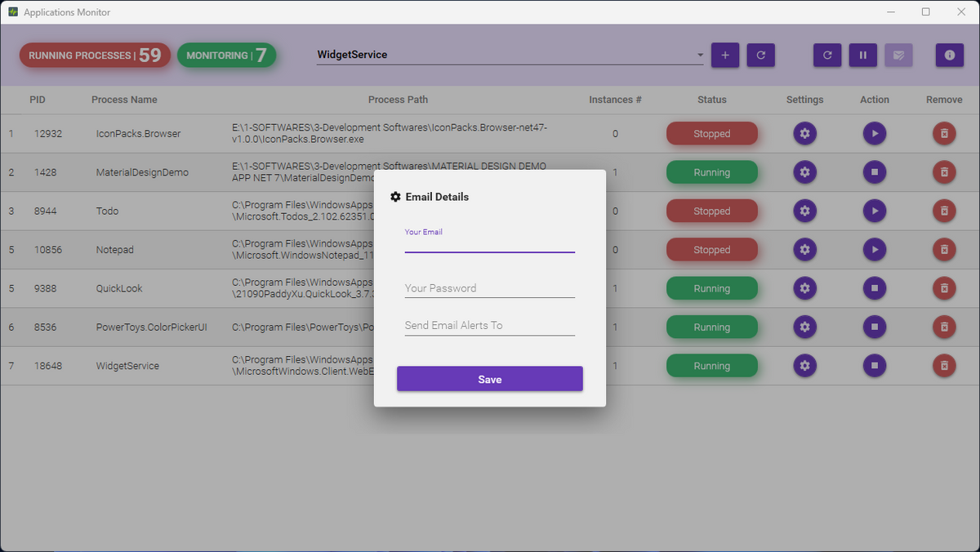
Task: Expand the WidgetService process dropdown
Action: 700,56
